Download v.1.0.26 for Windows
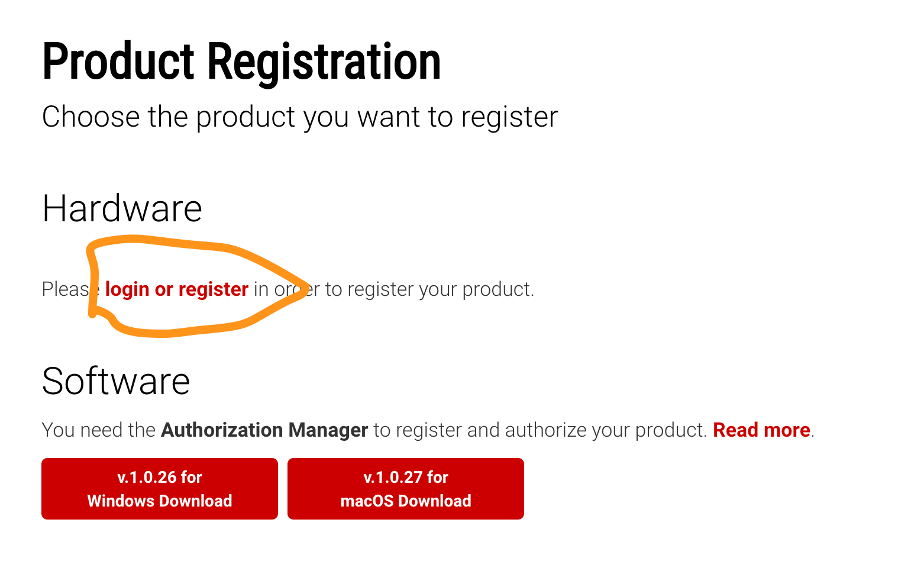 160,489
